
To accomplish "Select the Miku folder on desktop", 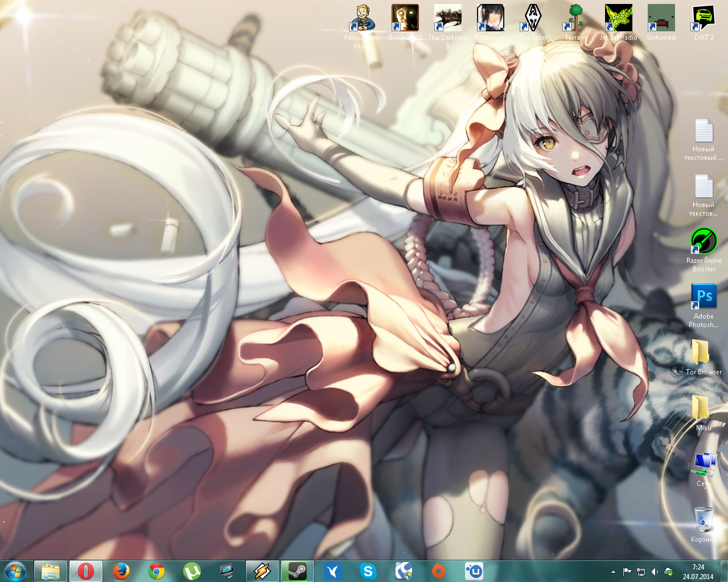I will click(704, 413).
